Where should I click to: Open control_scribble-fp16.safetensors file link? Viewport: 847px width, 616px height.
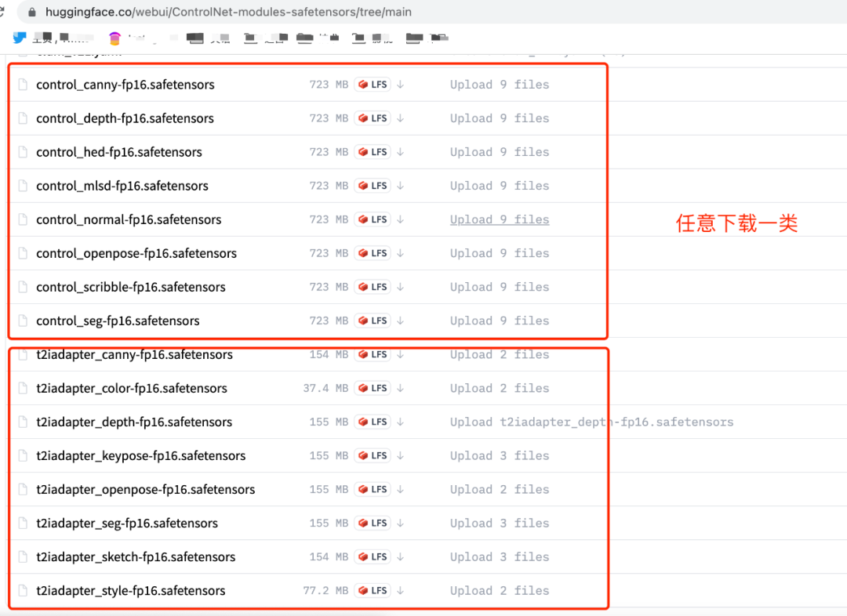(131, 287)
